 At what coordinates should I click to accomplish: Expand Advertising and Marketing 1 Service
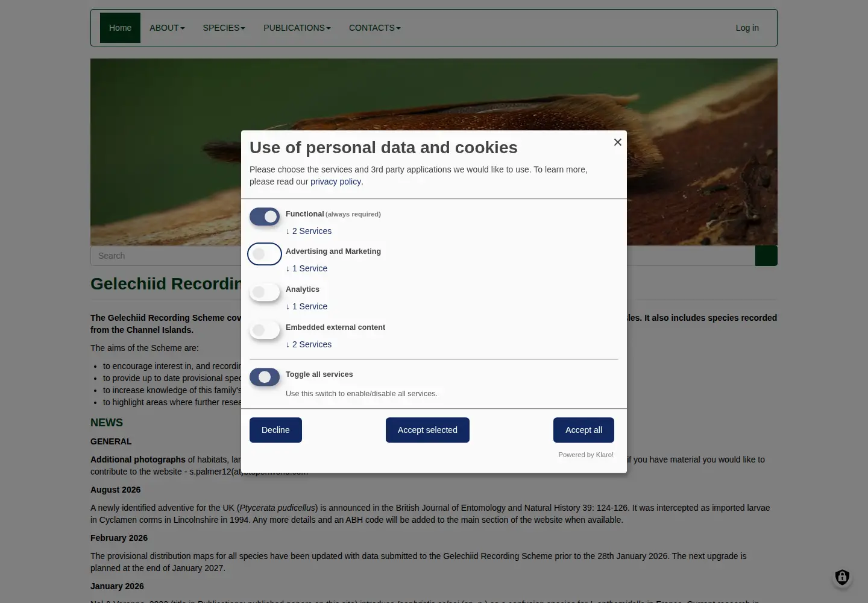tap(306, 268)
